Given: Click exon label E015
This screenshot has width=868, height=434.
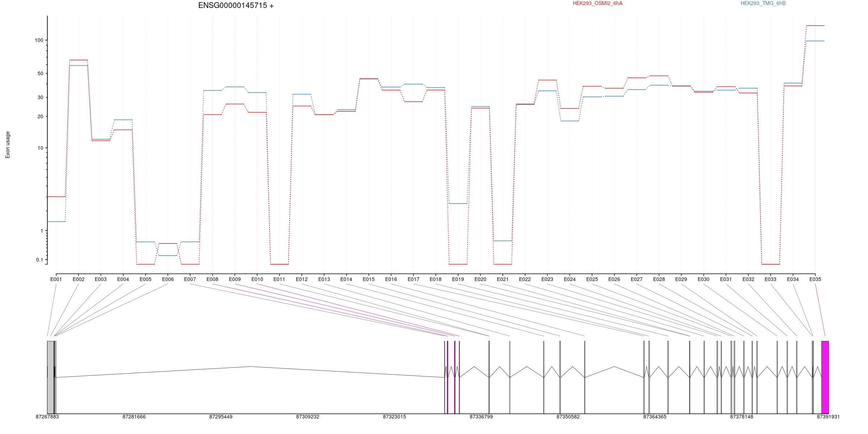Looking at the screenshot, I should tap(369, 279).
